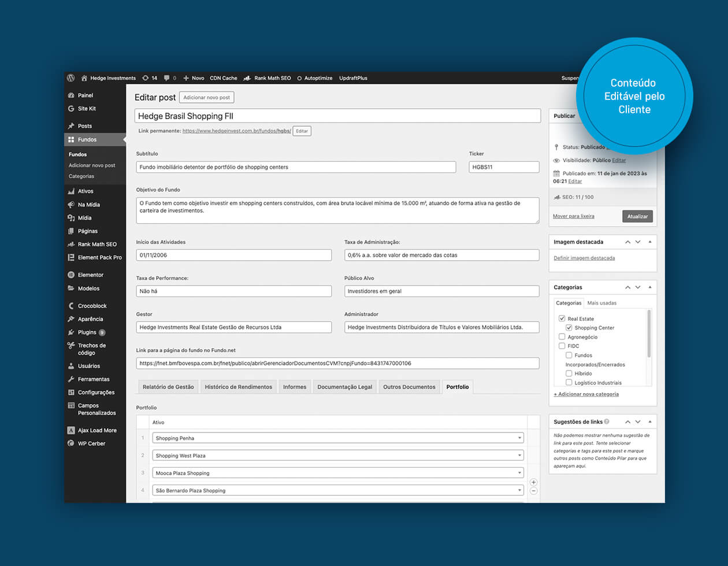Select the Mais usadas categories tab

point(601,303)
